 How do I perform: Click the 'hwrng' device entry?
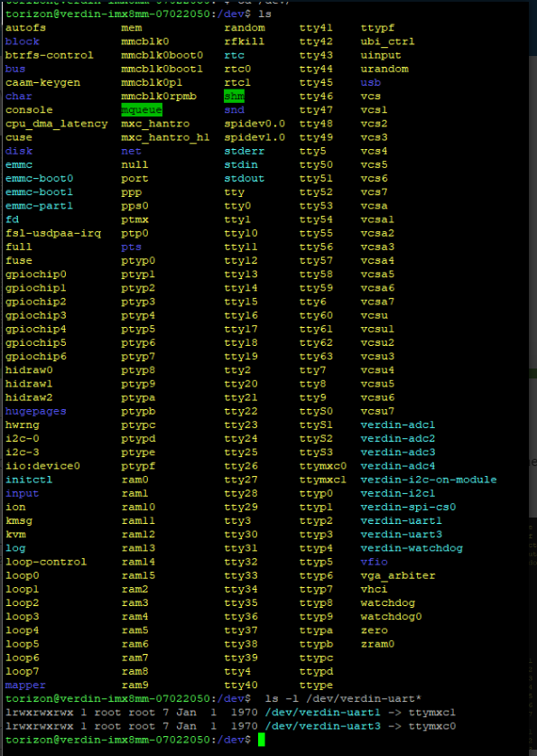point(23,425)
